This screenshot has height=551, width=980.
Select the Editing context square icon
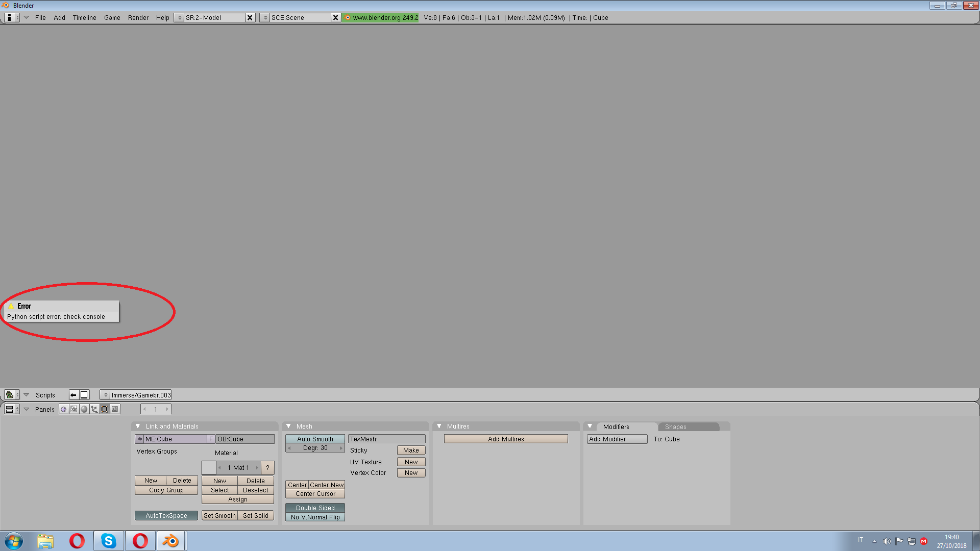(105, 409)
